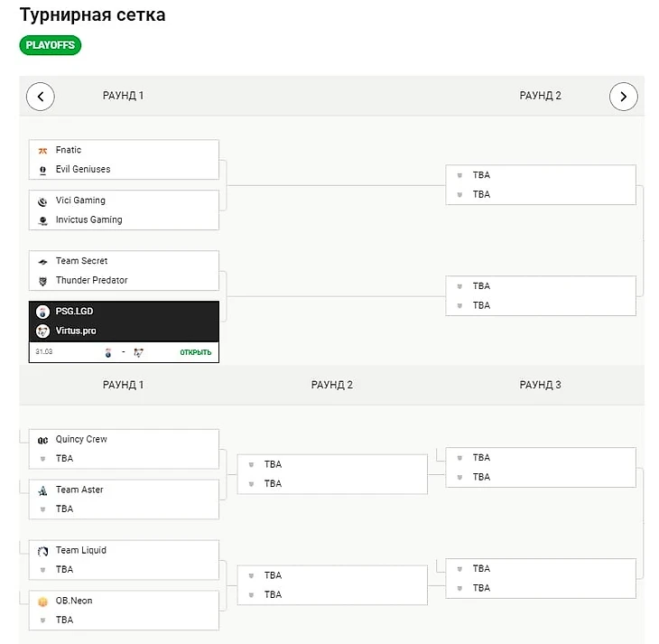Select the PLAYOFFS tab badge

click(x=51, y=45)
